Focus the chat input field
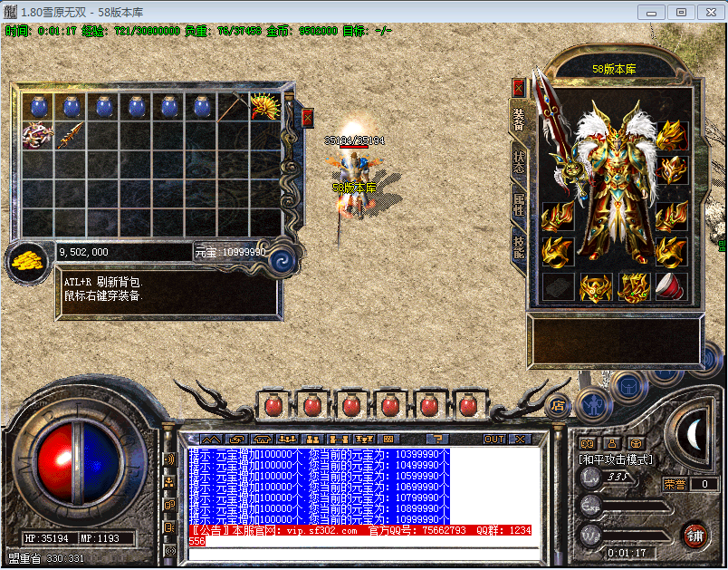 pyautogui.click(x=364, y=554)
